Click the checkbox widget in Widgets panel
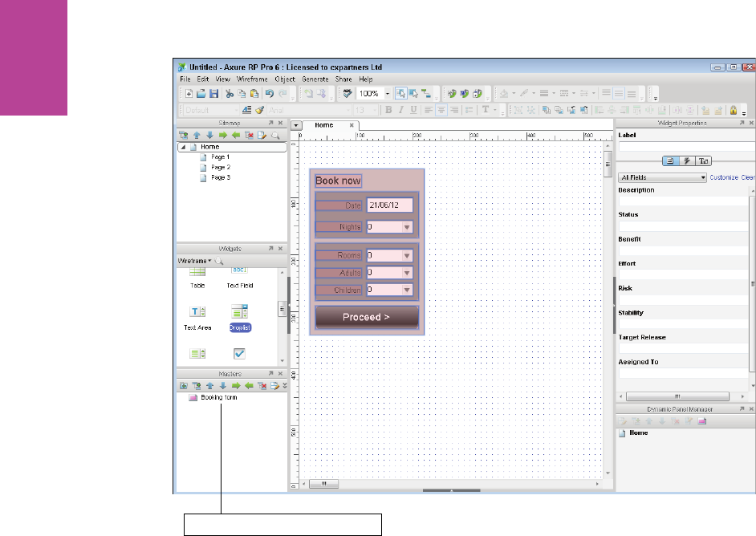 (240, 353)
